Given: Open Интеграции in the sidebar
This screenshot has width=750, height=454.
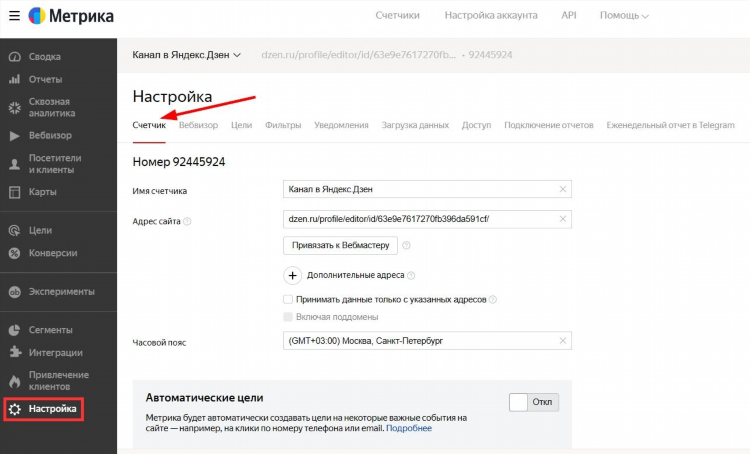Looking at the screenshot, I should tap(55, 353).
